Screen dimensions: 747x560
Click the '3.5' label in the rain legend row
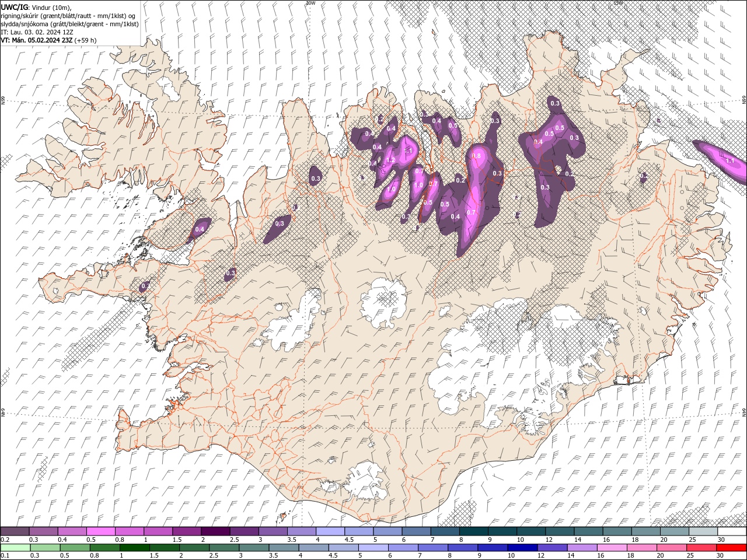coord(273,555)
